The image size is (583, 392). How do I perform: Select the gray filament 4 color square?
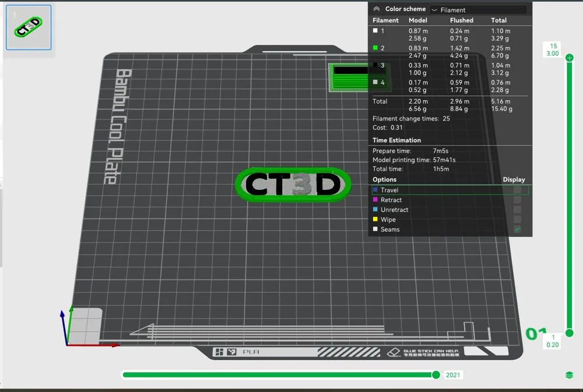coord(377,82)
